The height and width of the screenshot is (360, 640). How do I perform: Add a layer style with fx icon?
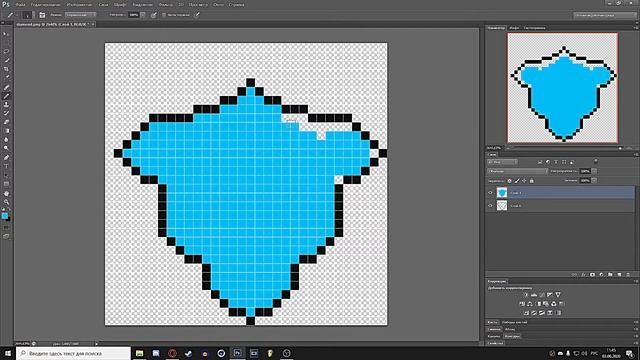click(583, 275)
